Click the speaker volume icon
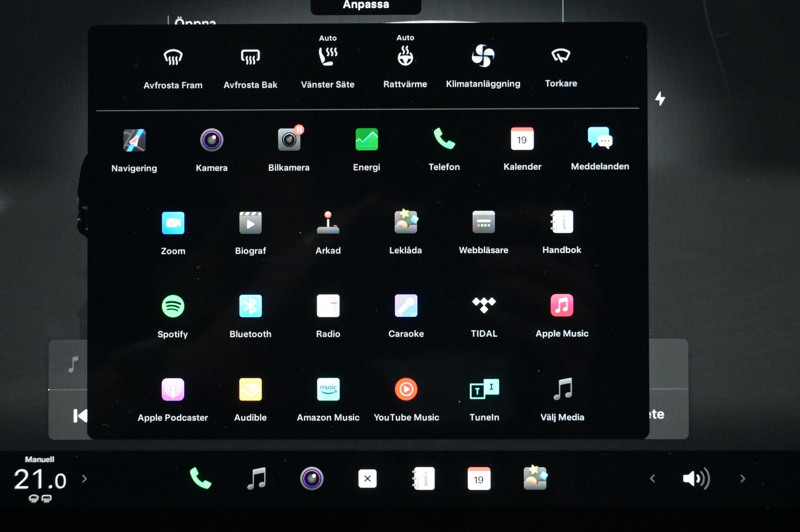This screenshot has width=800, height=532. point(695,478)
